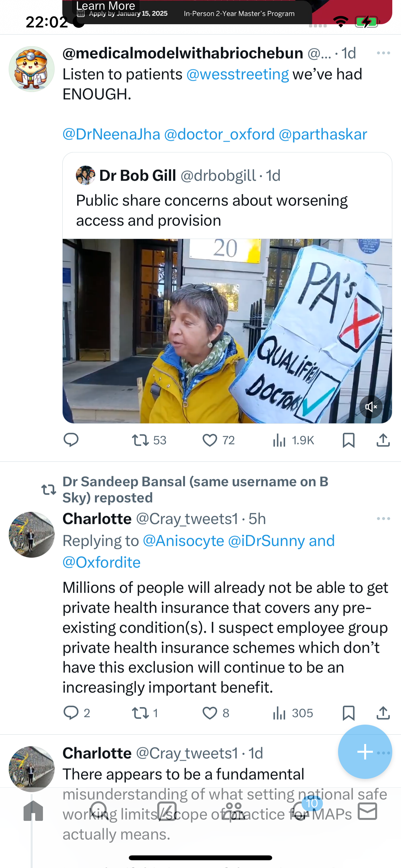Viewport: 401px width, 868px height.
Task: Reply to the medicalmodelwithabriochebun tweet
Action: [x=71, y=440]
